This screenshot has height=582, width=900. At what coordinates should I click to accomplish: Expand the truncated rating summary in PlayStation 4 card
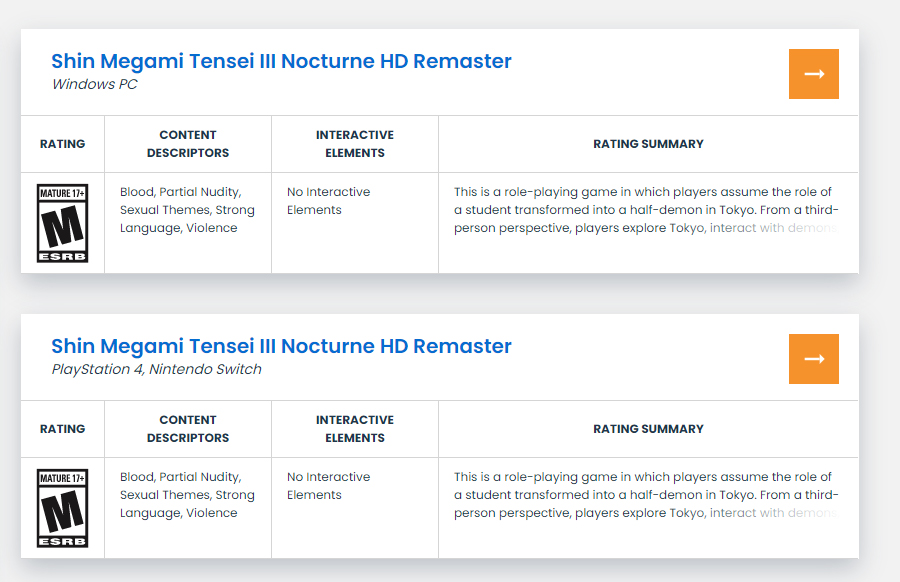click(x=646, y=495)
